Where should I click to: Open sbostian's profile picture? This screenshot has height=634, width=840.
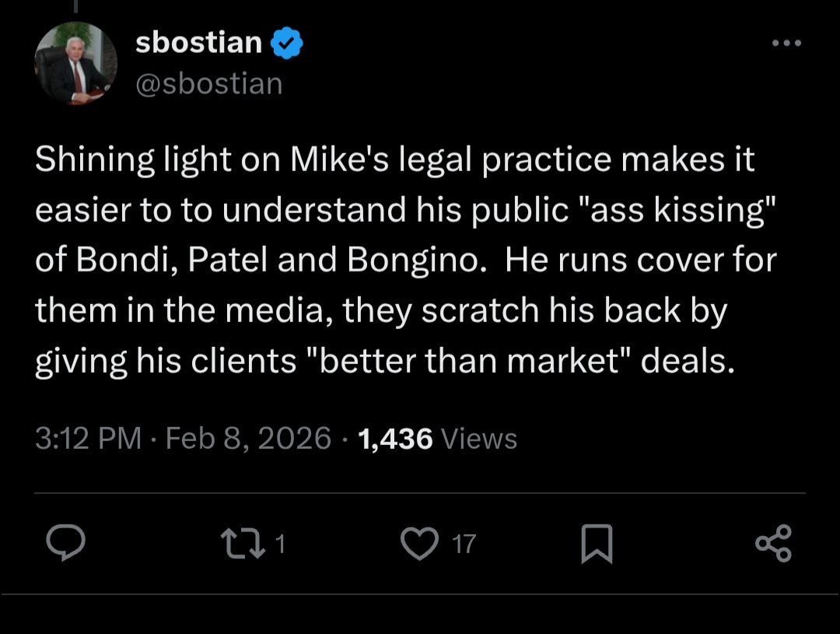(x=76, y=64)
